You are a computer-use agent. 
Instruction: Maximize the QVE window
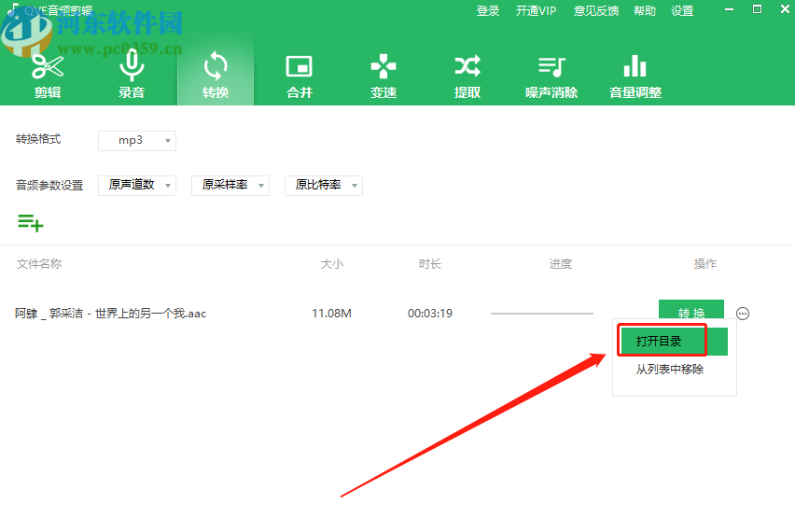point(757,9)
